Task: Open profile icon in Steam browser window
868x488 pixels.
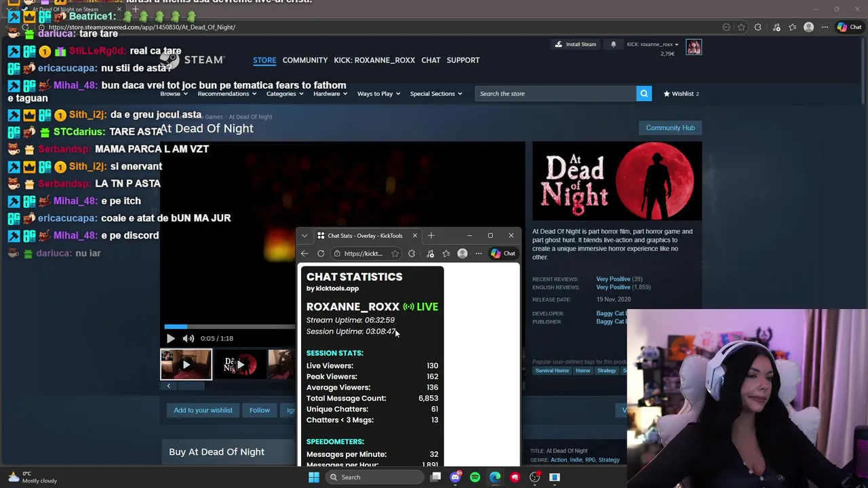Action: click(x=808, y=27)
